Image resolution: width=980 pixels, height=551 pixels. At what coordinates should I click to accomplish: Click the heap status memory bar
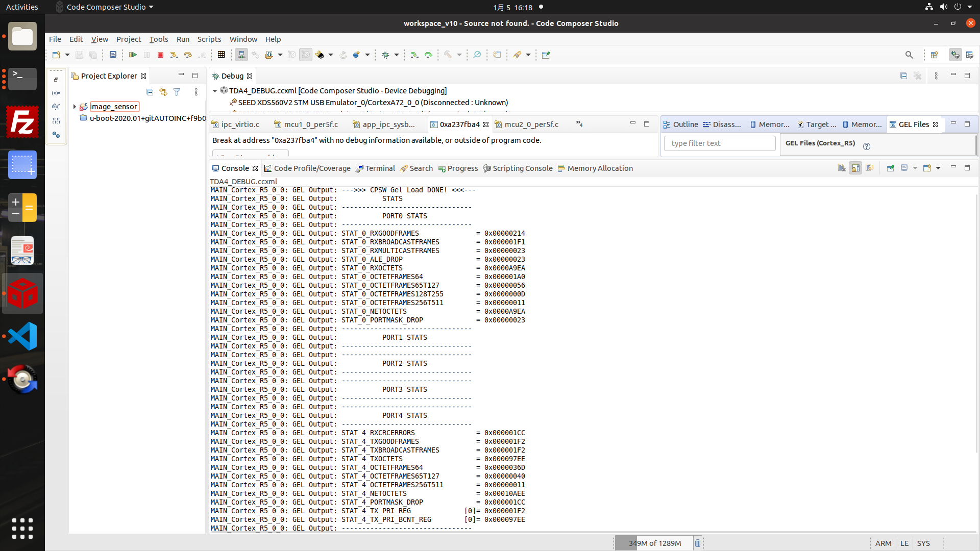click(654, 543)
